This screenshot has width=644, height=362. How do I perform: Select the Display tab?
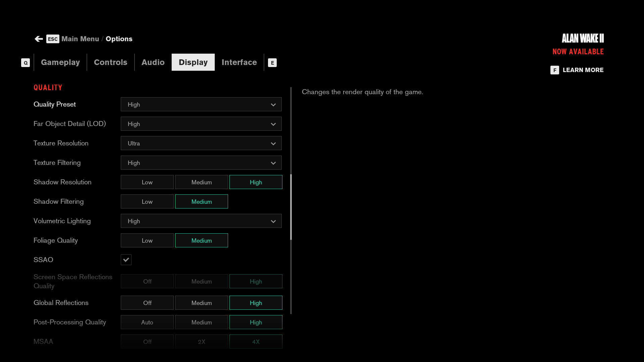(x=193, y=62)
